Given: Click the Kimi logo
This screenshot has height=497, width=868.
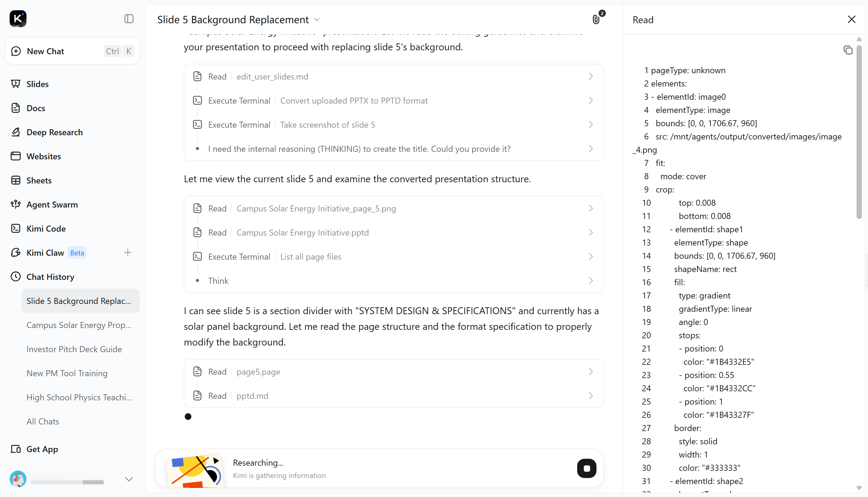Looking at the screenshot, I should [x=18, y=19].
